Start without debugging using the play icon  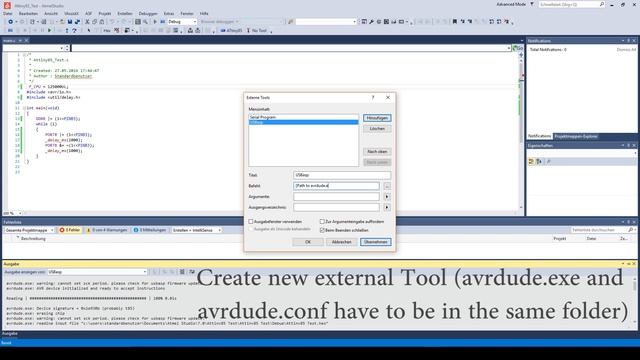(155, 22)
